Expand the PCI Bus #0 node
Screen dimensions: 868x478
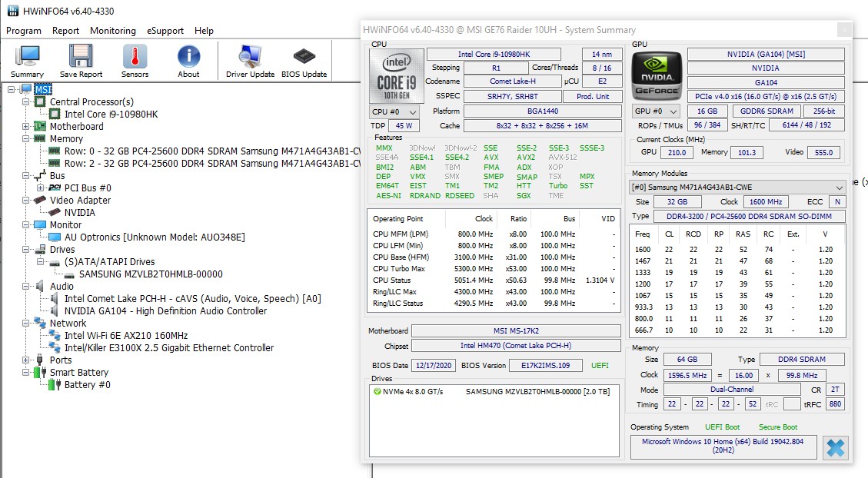(40, 188)
